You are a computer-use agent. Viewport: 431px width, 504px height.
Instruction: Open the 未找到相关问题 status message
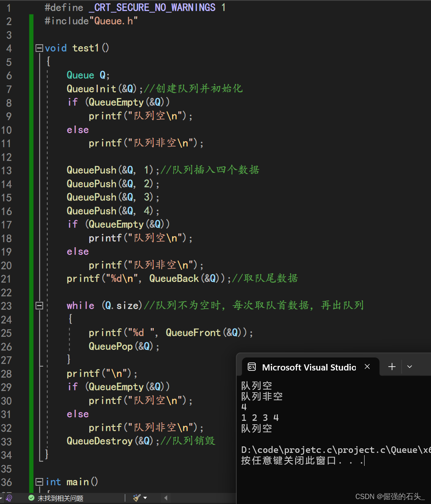pos(60,498)
